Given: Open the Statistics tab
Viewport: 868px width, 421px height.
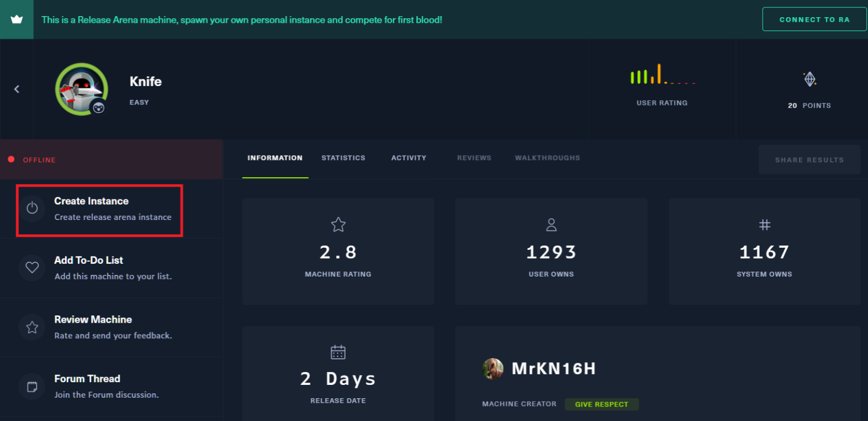Looking at the screenshot, I should coord(343,158).
